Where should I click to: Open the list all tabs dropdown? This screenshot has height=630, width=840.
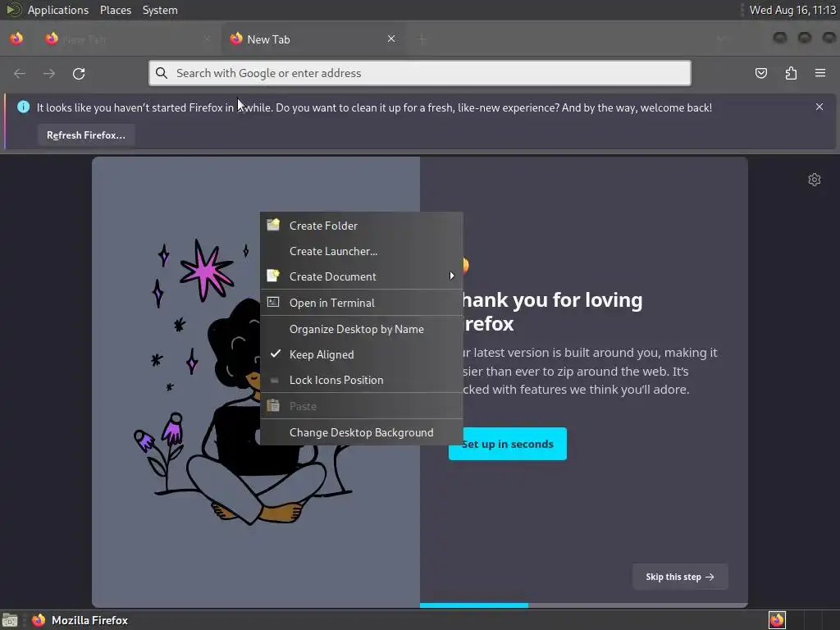(720, 39)
